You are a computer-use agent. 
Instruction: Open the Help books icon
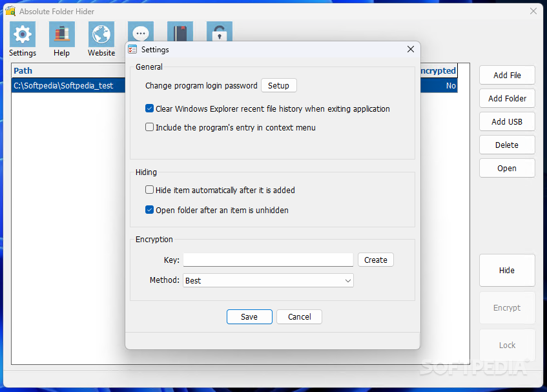click(62, 34)
